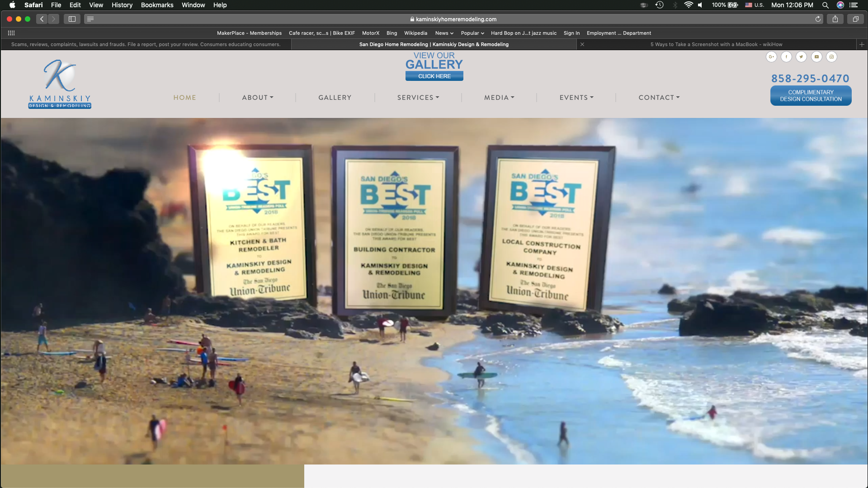Expand the ABOUT dropdown menu
This screenshot has width=868, height=488.
pos(258,98)
